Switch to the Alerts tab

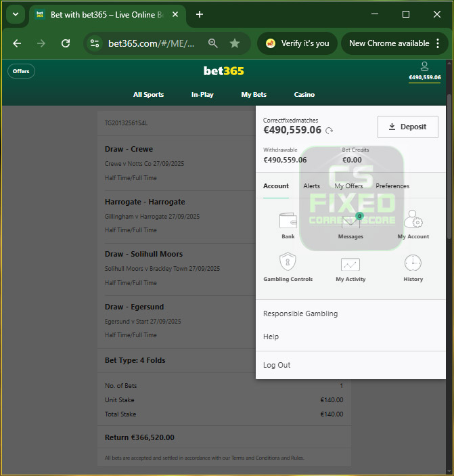pyautogui.click(x=311, y=186)
